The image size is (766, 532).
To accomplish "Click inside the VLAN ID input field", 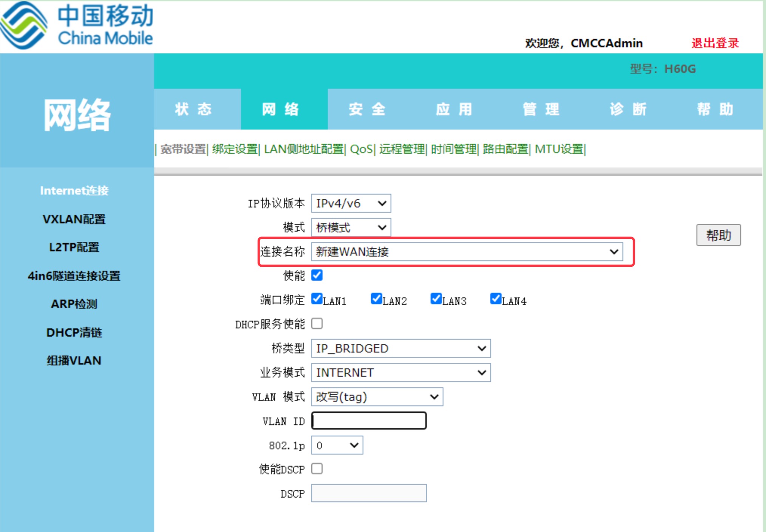I will point(368,421).
